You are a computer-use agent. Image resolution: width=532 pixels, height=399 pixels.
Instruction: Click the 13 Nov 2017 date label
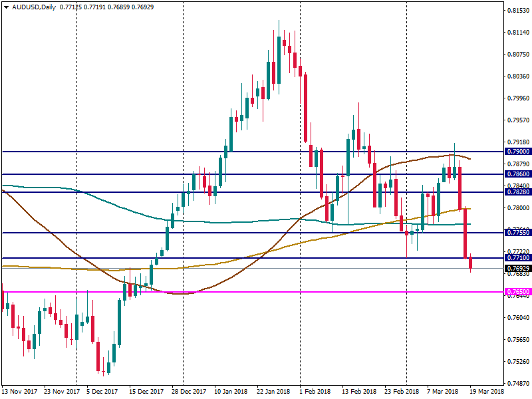tap(20, 392)
